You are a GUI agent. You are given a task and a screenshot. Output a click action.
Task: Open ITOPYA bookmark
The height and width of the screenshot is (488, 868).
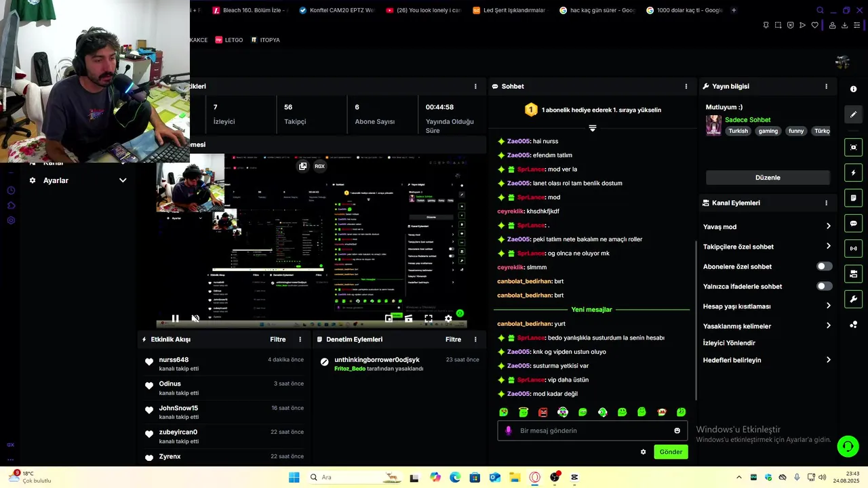[x=265, y=40]
